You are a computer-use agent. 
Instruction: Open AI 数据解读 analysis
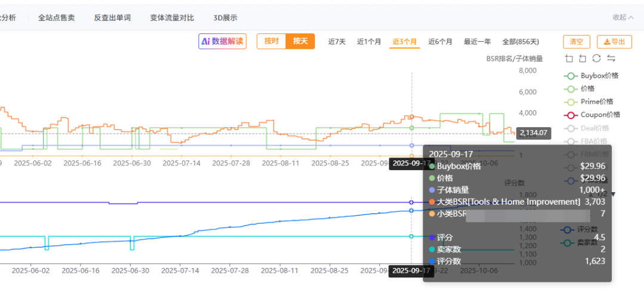tap(222, 41)
